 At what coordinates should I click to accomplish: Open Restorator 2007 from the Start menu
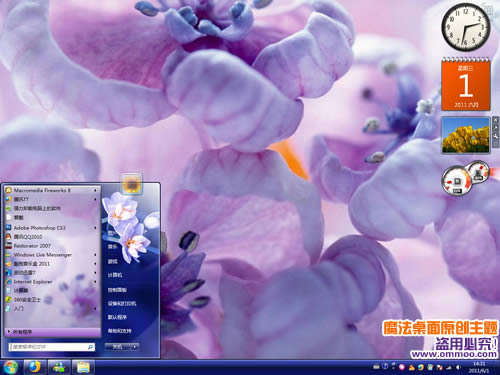pyautogui.click(x=52, y=246)
